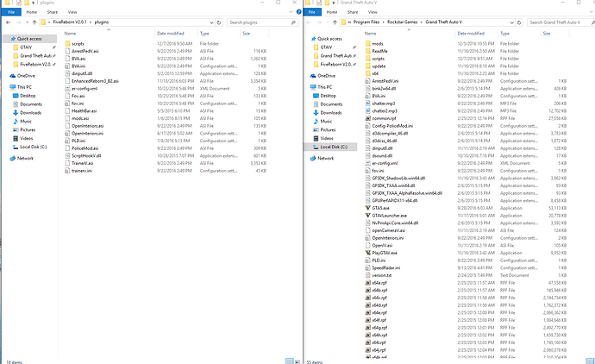595x364 pixels.
Task: Select This PC in plugins window sidebar
Action: tap(24, 87)
